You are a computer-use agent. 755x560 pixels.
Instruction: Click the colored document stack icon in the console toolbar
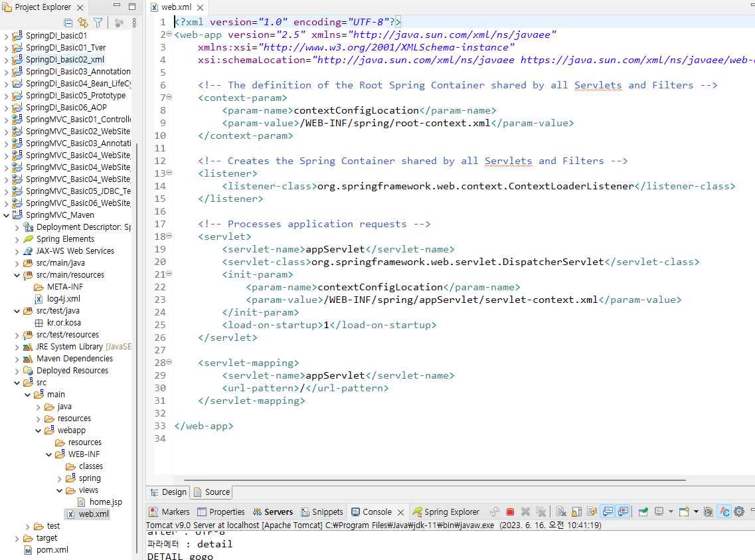pos(709,512)
